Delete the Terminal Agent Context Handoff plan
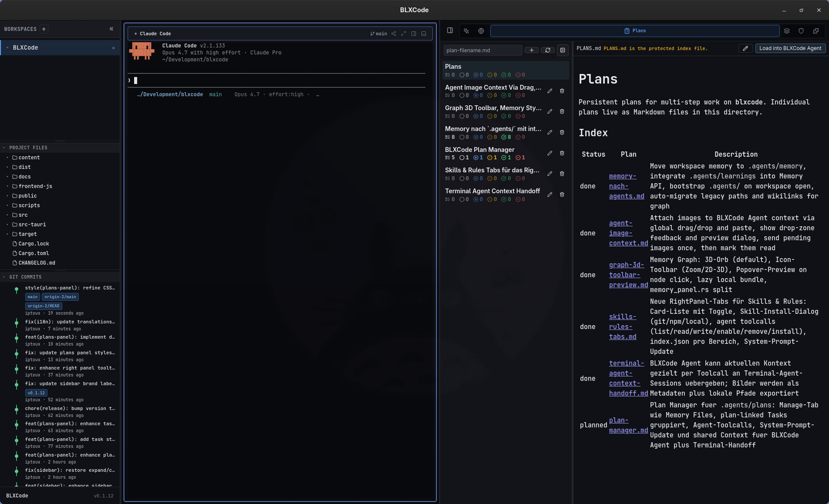Viewport: 829px width, 504px height. click(x=562, y=195)
